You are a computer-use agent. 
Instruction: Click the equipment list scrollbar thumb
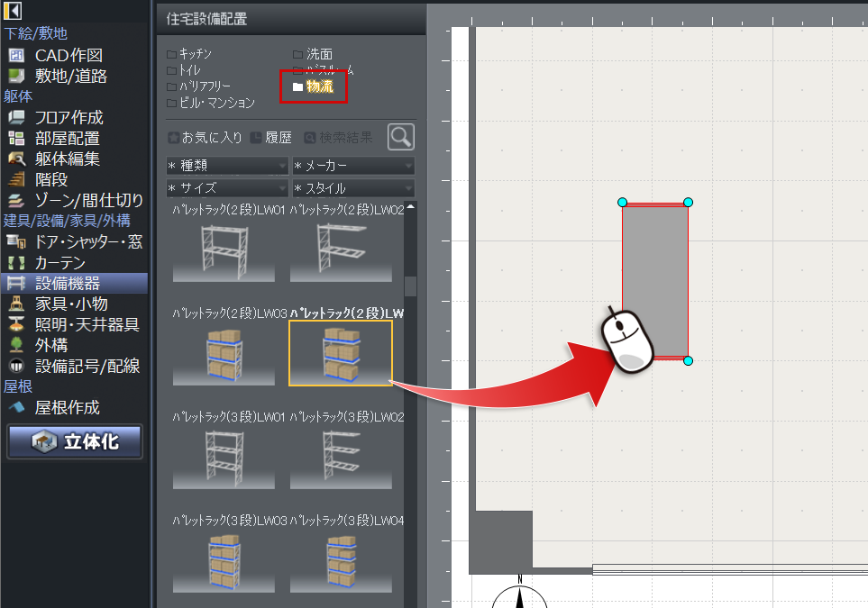[x=410, y=286]
